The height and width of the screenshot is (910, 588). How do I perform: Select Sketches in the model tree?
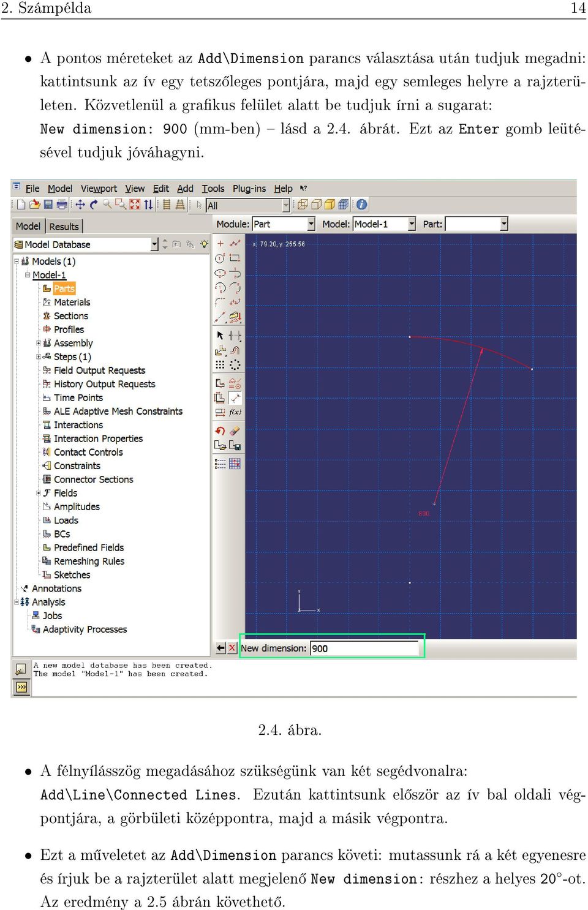click(x=72, y=575)
